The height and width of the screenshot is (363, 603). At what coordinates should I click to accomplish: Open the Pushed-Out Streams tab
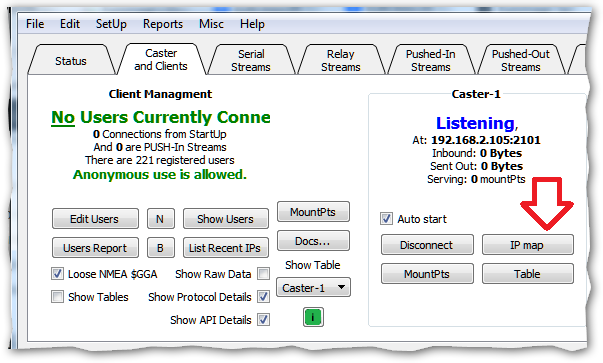pos(521,60)
